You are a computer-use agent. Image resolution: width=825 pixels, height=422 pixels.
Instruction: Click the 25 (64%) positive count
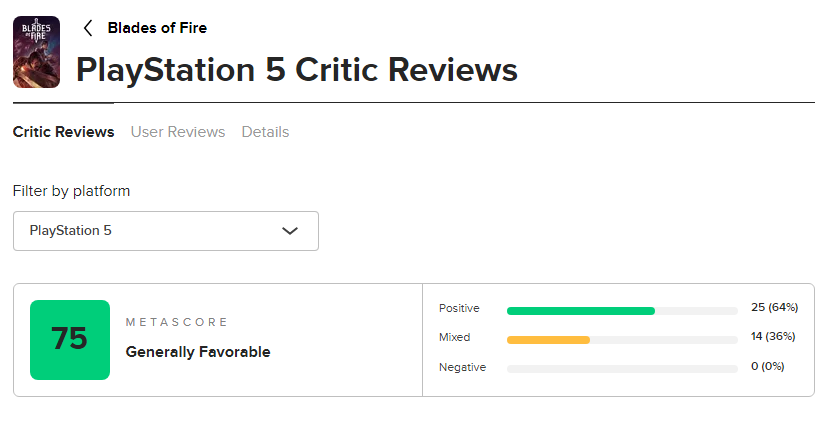(x=774, y=308)
